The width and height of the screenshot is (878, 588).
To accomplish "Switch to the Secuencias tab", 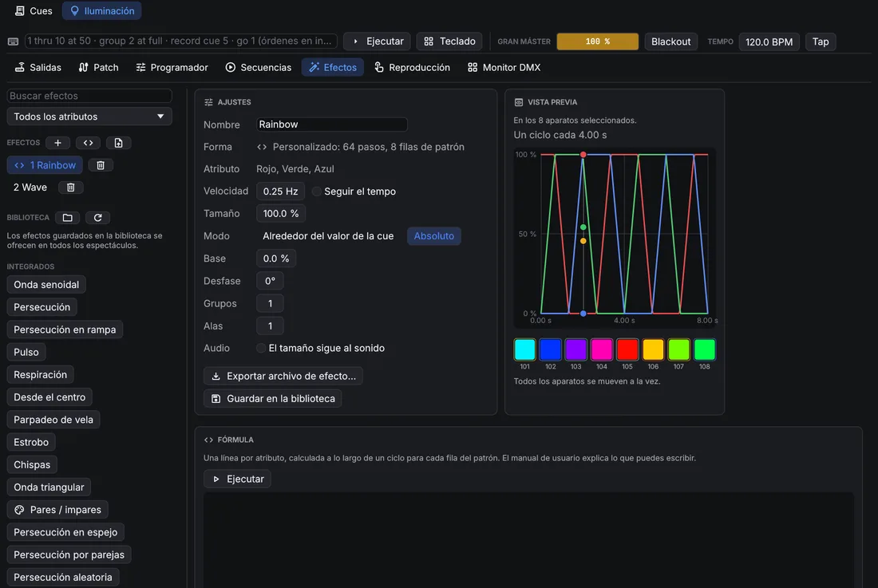I will [x=258, y=67].
